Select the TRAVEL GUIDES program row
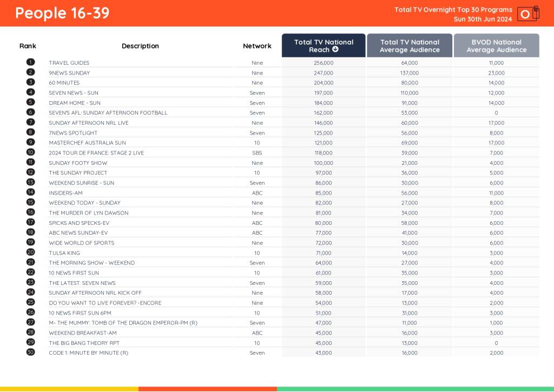The image size is (554, 392). point(69,62)
